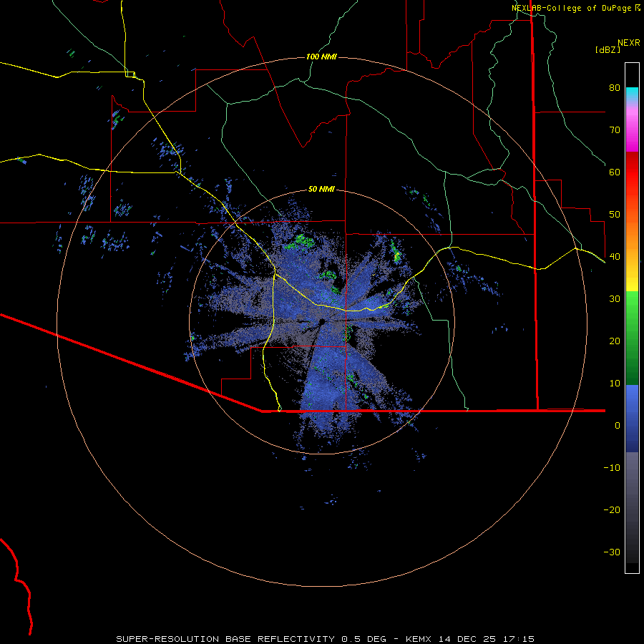Click the 60 value on the dBZ scale

coord(615,172)
